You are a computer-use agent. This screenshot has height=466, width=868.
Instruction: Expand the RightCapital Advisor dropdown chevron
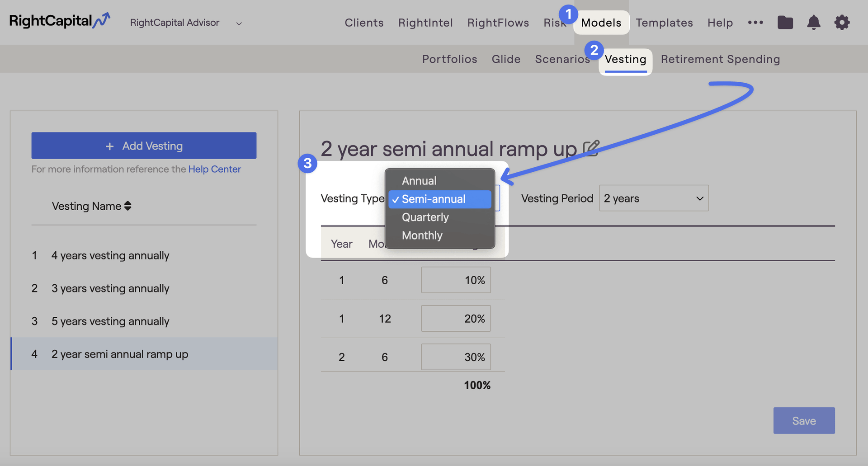click(239, 24)
